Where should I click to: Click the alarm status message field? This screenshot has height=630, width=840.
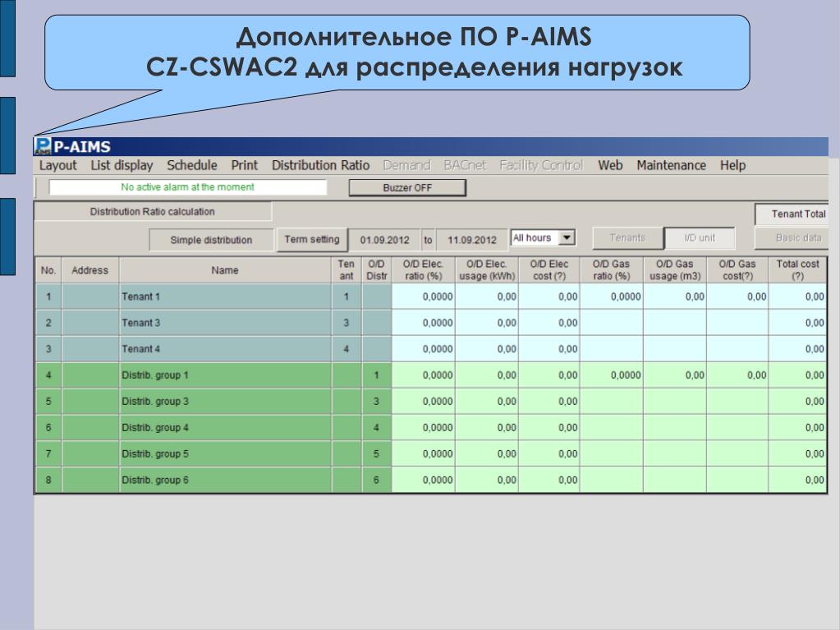point(187,187)
